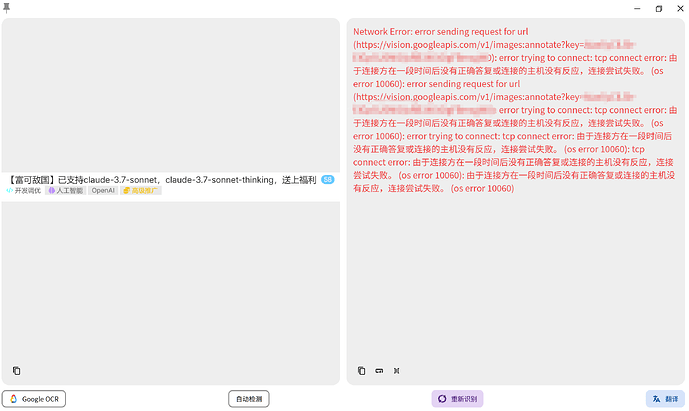Open the 自动检测 language dropdown

(249, 399)
